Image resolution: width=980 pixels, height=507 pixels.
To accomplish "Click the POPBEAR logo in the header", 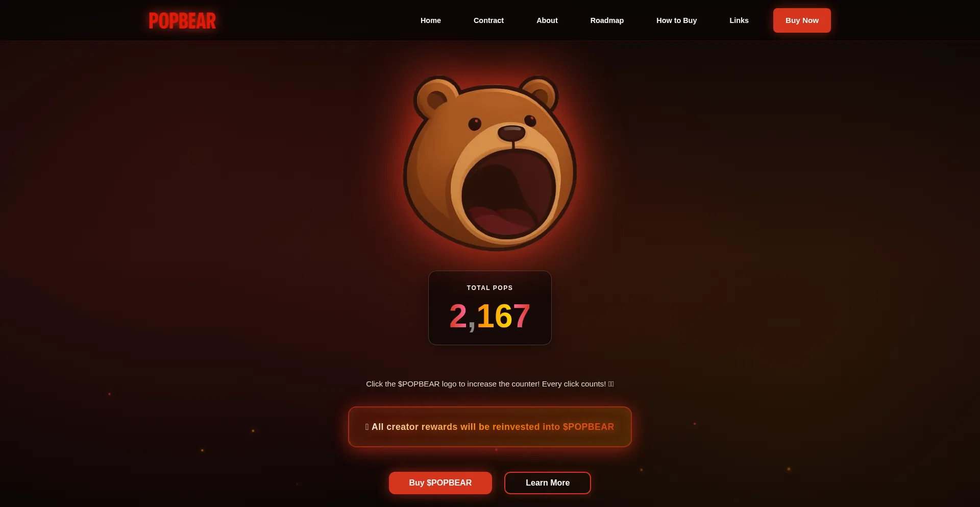I will click(x=182, y=20).
